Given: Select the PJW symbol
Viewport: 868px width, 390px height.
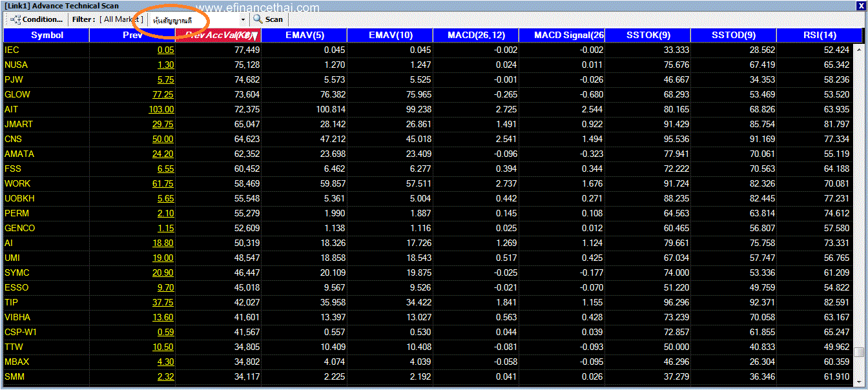Looking at the screenshot, I should [14, 79].
